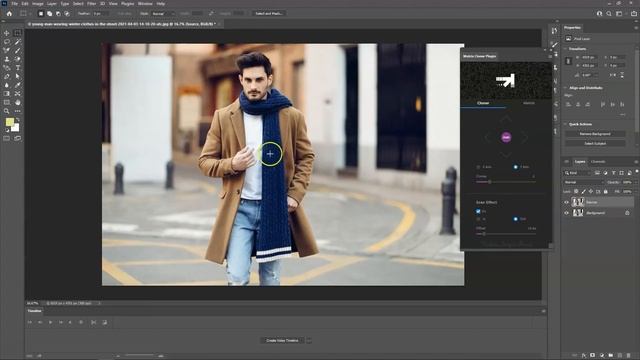Open the File menu
Viewport: 640px width, 360px height.
(15, 4)
